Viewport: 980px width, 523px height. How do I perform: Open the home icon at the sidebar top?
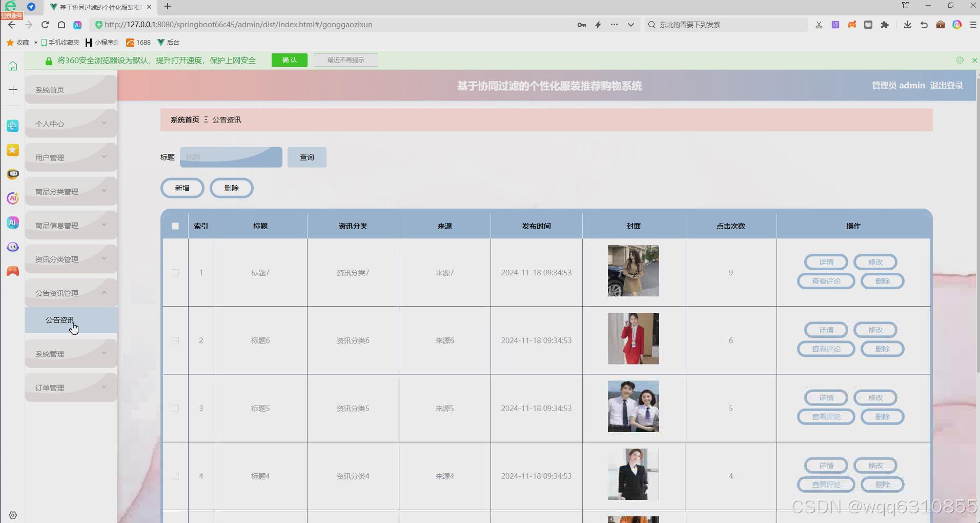[12, 66]
